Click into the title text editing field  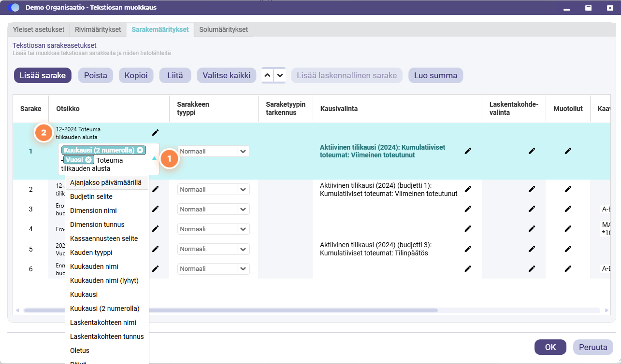pos(108,159)
